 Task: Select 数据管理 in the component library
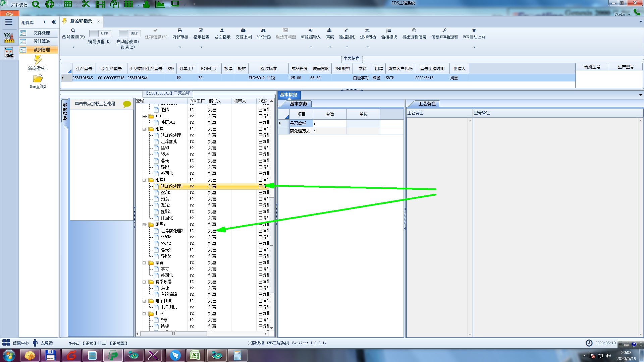coord(42,50)
